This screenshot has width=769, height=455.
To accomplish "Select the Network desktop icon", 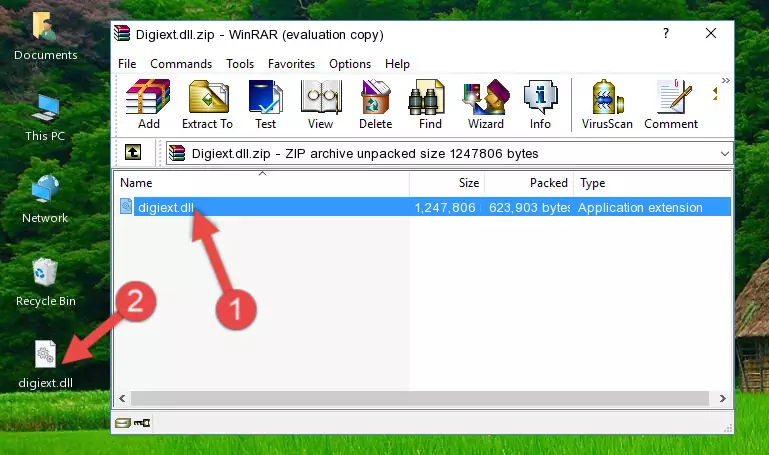I will pos(45,199).
